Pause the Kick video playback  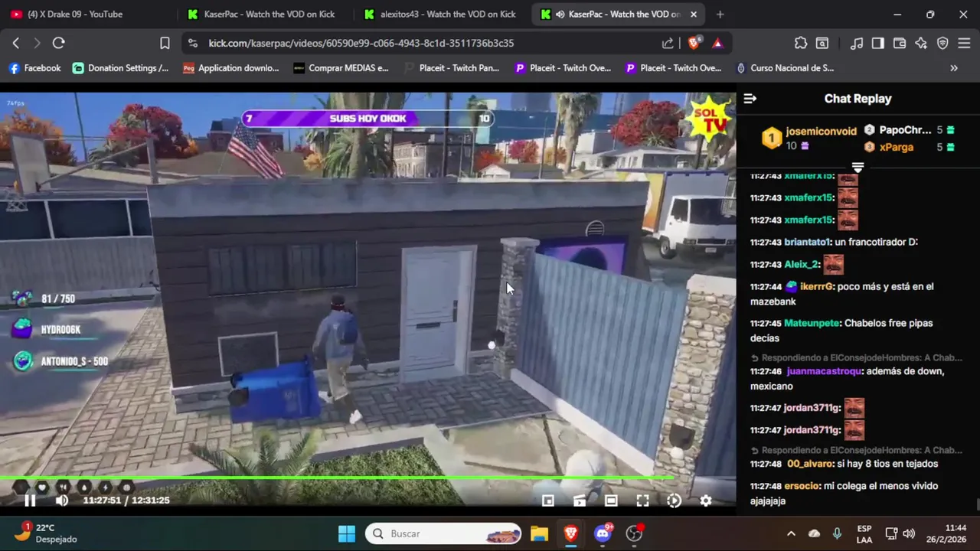[x=30, y=500]
